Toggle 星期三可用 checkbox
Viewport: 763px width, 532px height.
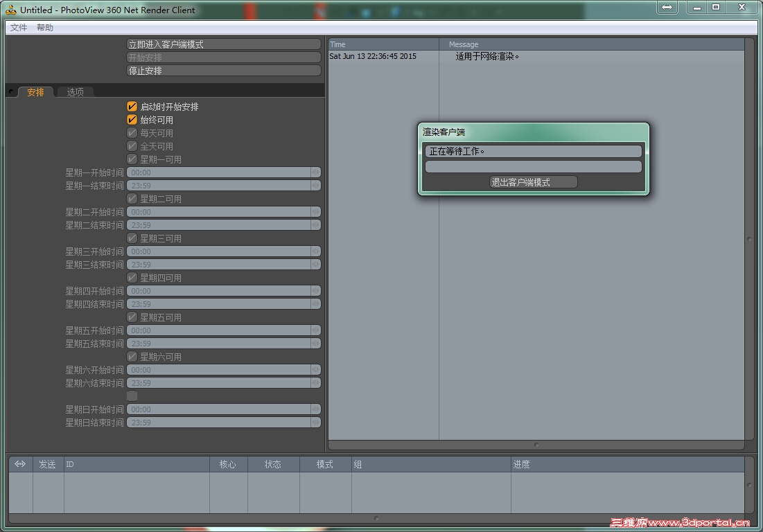coord(132,238)
